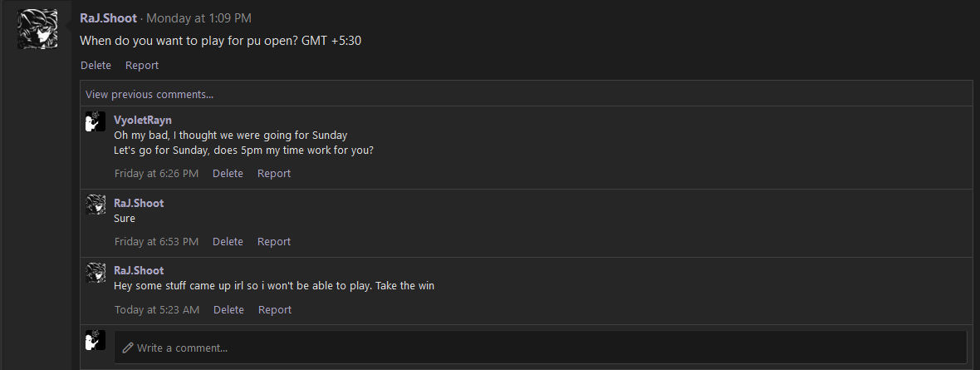The image size is (980, 370).
Task: Open the "Friday at 6:26 PM" timestamp link
Action: (156, 173)
